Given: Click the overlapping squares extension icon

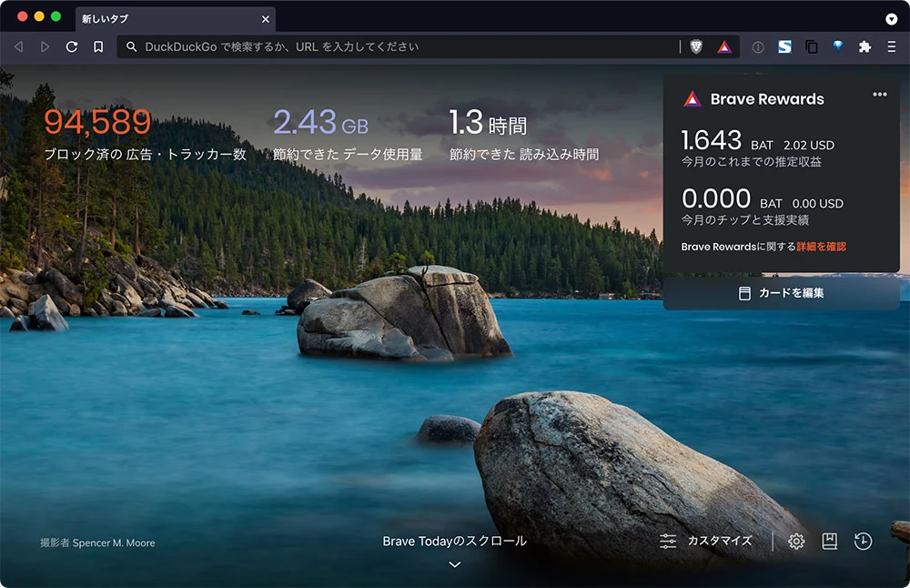Looking at the screenshot, I should point(811,46).
